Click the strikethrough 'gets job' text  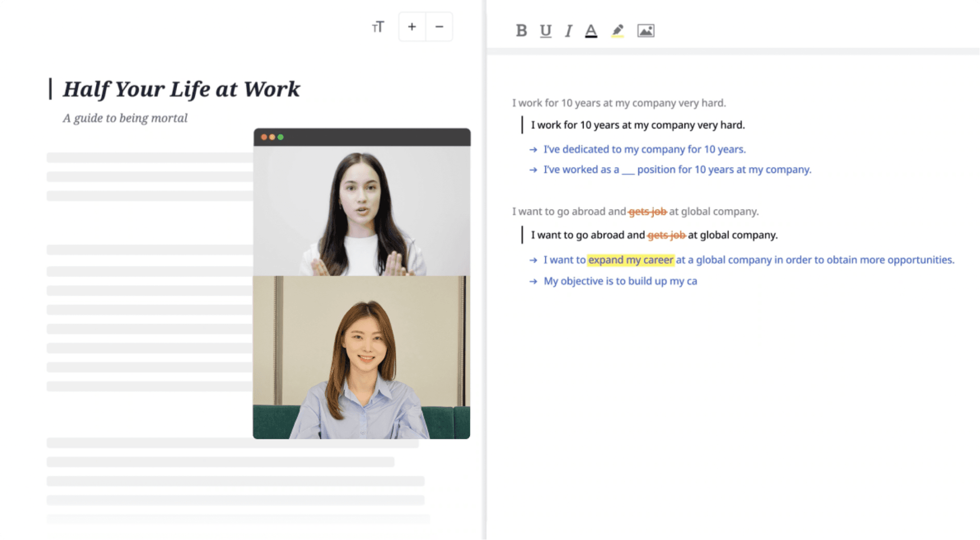[x=666, y=235]
